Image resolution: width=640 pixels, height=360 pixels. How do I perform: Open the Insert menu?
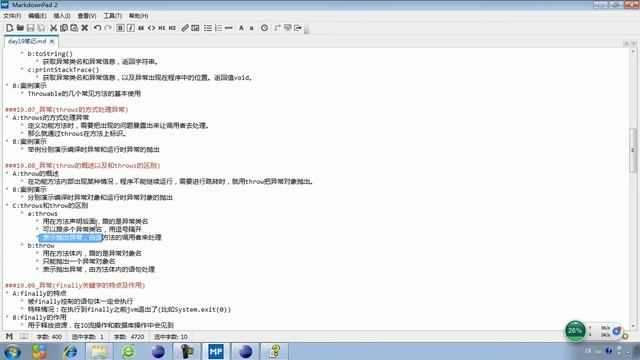click(62, 16)
